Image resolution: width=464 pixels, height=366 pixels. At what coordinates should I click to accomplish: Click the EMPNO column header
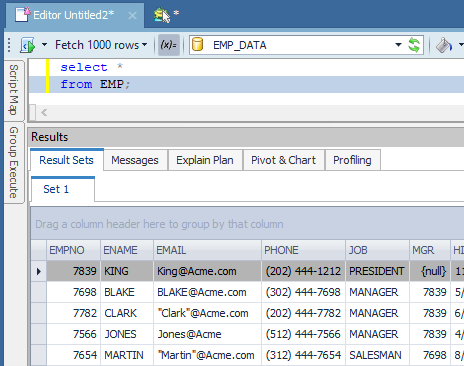pos(73,250)
